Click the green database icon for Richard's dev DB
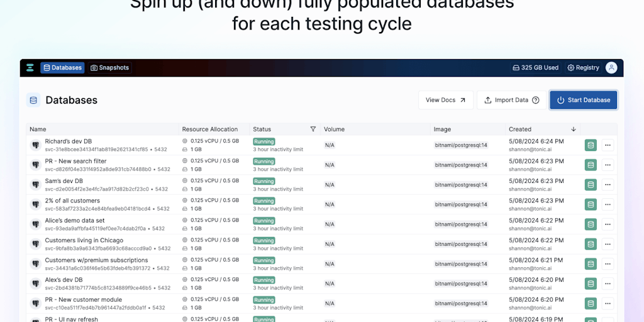The height and width of the screenshot is (322, 644). coord(590,145)
